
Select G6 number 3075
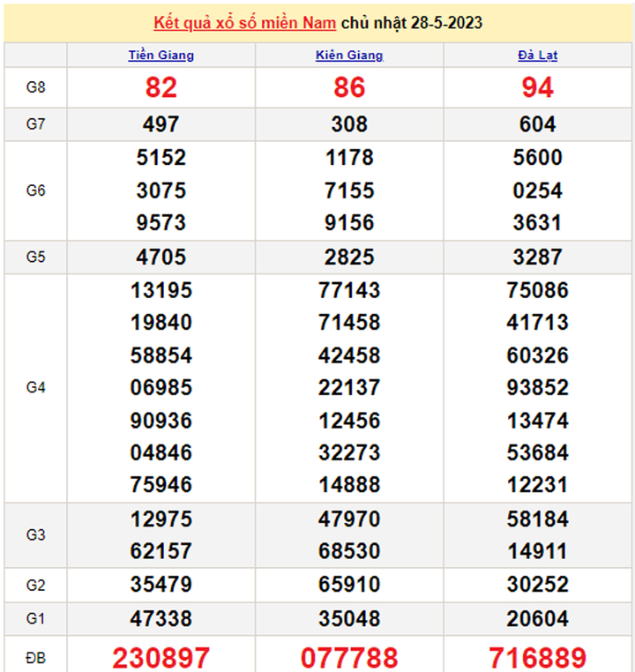161,190
